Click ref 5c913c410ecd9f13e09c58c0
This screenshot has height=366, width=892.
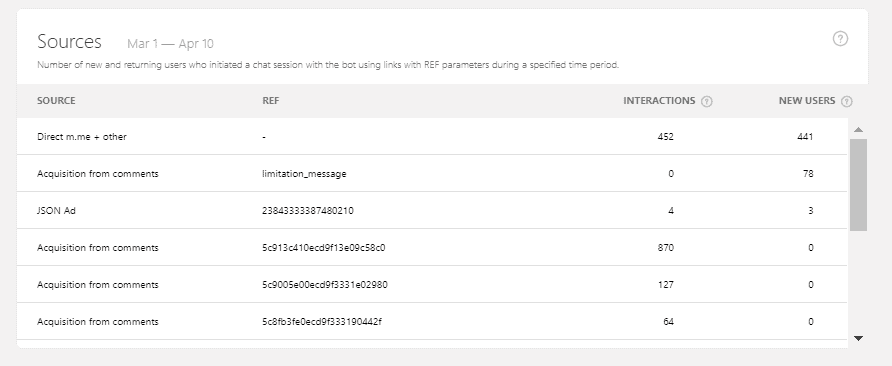324,248
